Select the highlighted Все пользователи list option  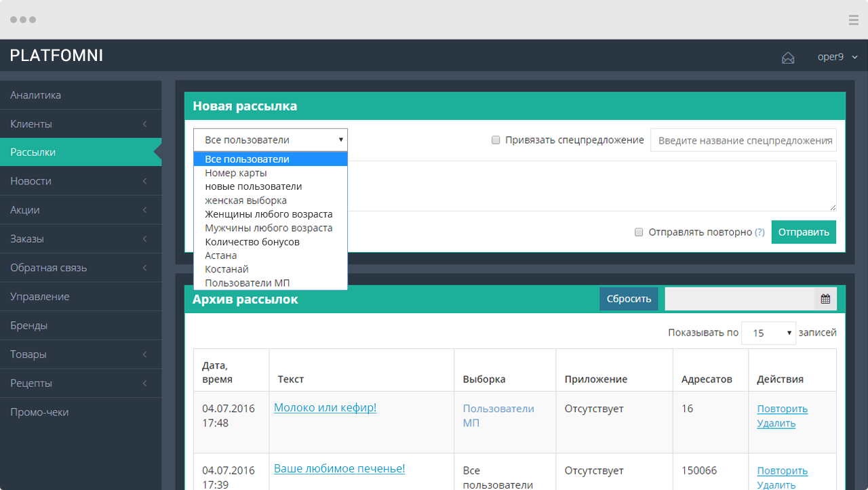coord(271,159)
